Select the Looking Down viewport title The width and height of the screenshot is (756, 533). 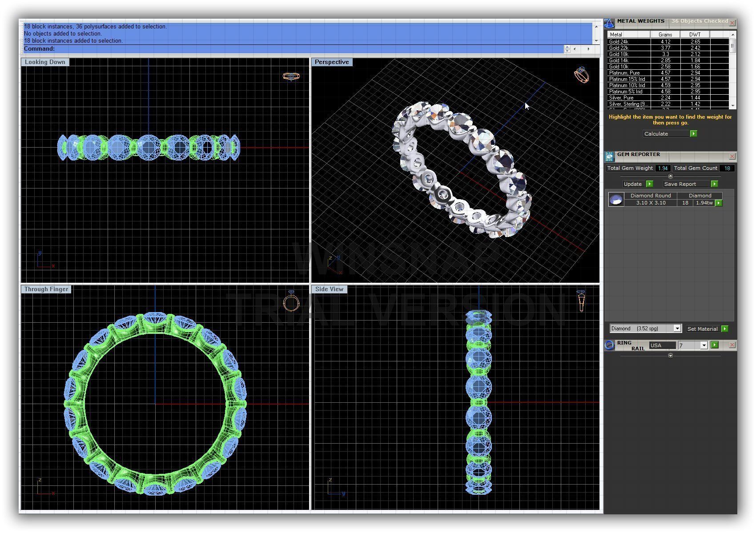(45, 62)
